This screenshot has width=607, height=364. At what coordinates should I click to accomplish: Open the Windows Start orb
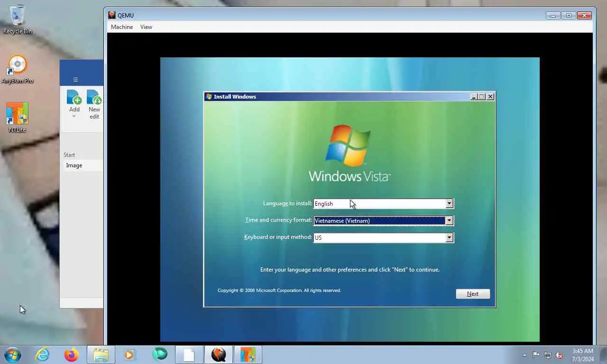click(13, 355)
